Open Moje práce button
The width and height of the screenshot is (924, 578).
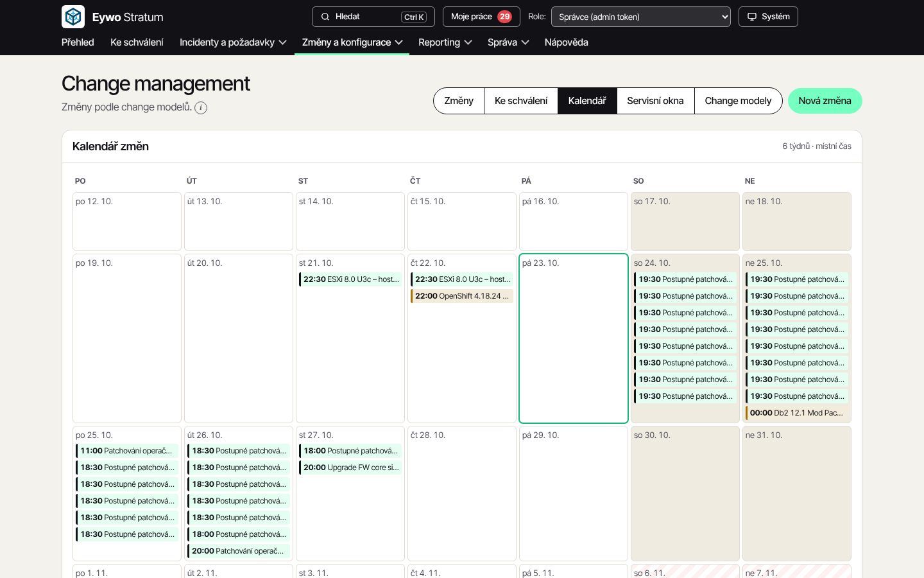481,17
